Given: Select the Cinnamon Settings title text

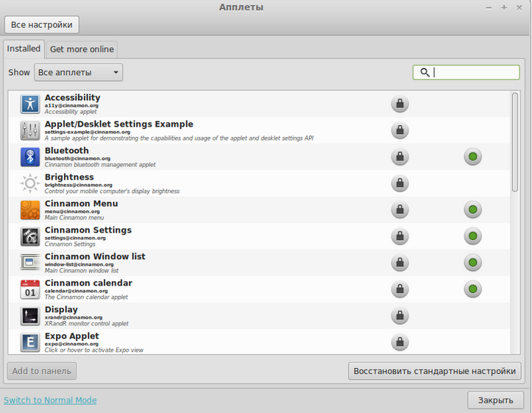Looking at the screenshot, I should click(88, 230).
